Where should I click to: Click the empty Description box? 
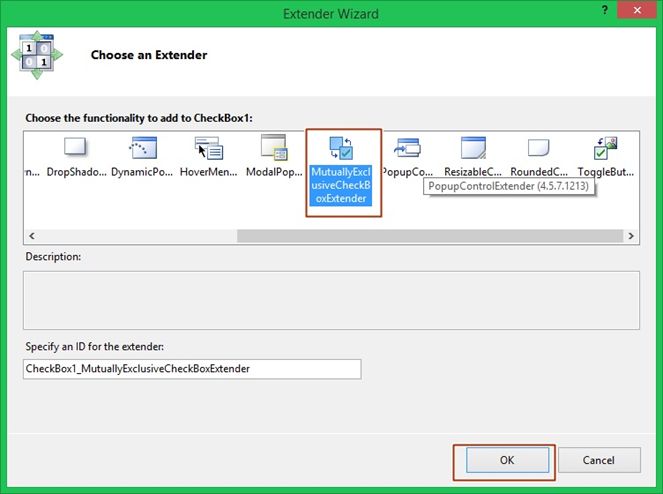tap(332, 300)
